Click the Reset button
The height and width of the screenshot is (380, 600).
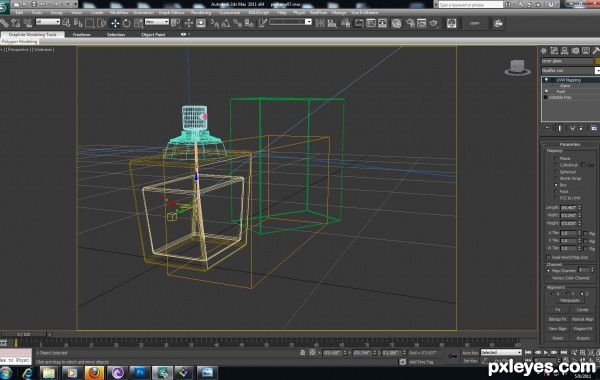click(x=558, y=338)
